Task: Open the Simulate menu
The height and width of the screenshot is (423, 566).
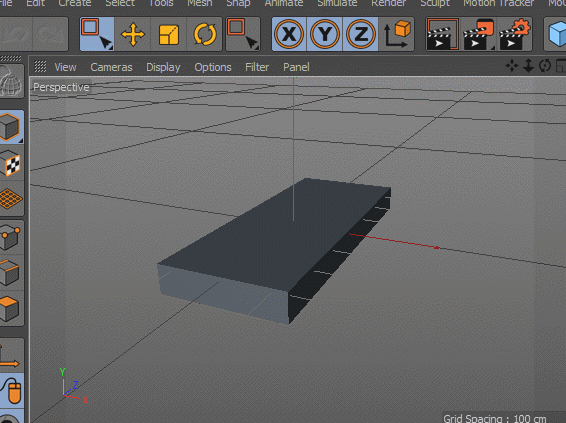Action: coord(337,3)
